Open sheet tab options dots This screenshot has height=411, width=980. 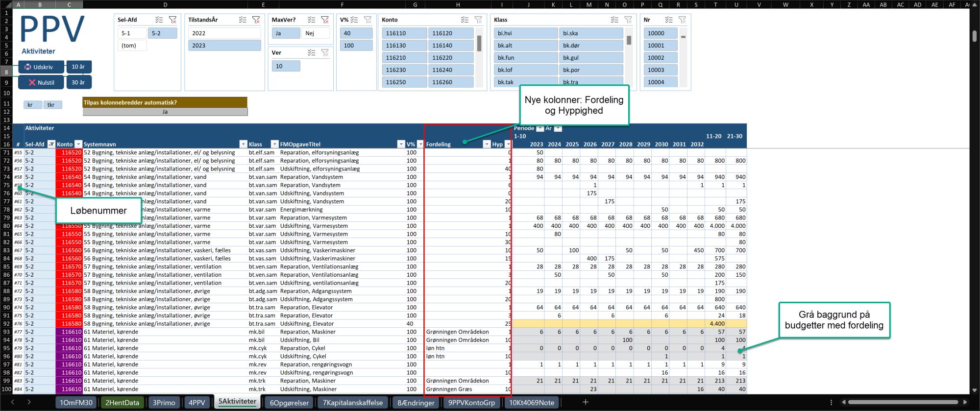[831, 402]
